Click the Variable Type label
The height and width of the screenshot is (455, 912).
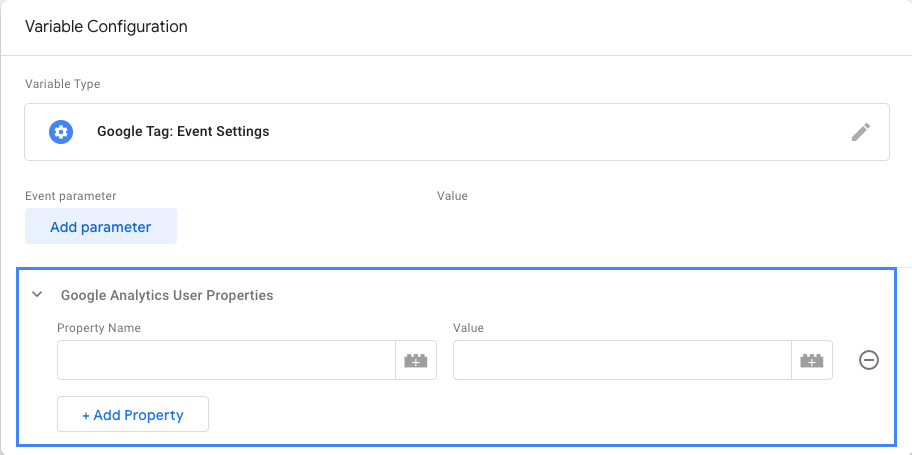pos(62,84)
